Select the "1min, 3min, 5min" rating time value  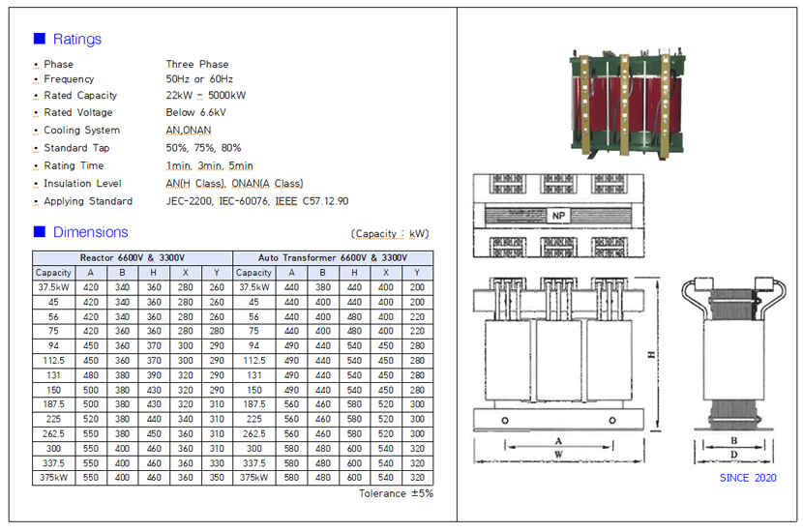tap(209, 165)
